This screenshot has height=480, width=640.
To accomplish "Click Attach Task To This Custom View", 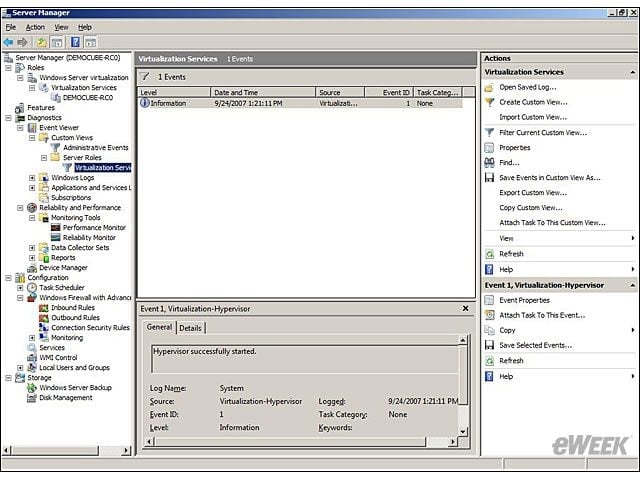I will 553,223.
